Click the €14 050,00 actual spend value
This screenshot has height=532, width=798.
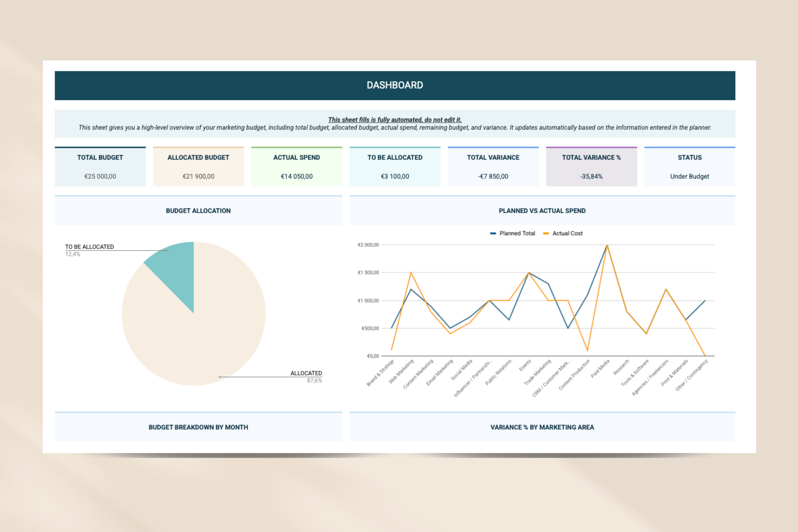[297, 176]
